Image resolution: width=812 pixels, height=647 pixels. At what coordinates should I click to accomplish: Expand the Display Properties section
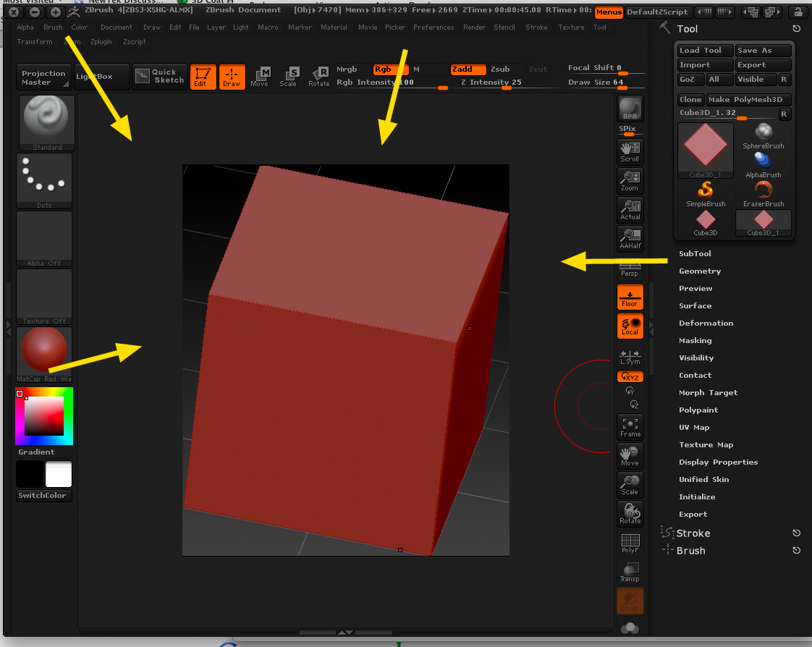coord(718,462)
